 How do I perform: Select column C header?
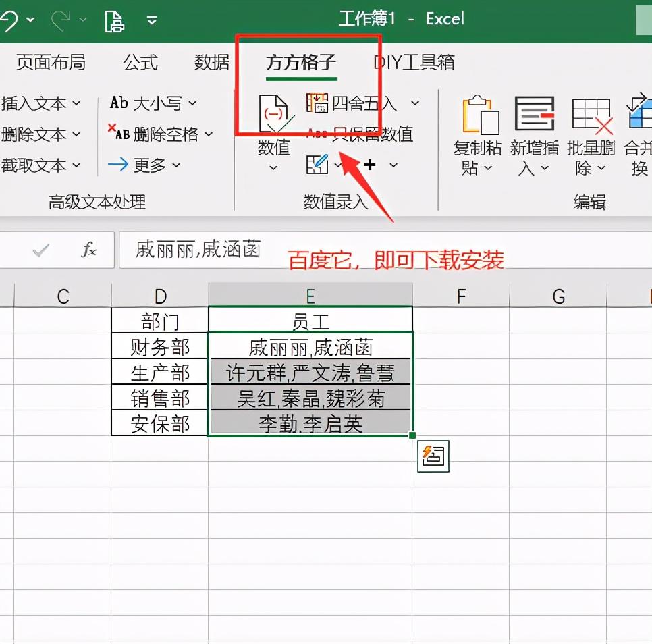[63, 296]
